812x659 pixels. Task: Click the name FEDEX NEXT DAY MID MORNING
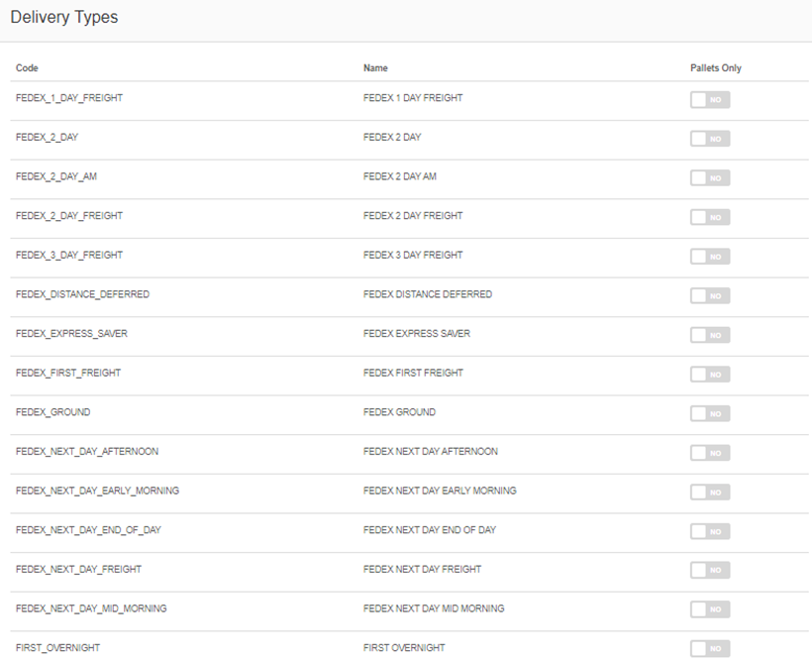[x=434, y=608]
